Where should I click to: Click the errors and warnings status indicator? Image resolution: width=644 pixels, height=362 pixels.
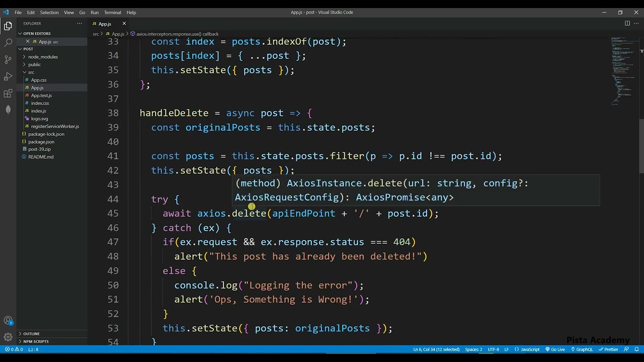pyautogui.click(x=14, y=349)
